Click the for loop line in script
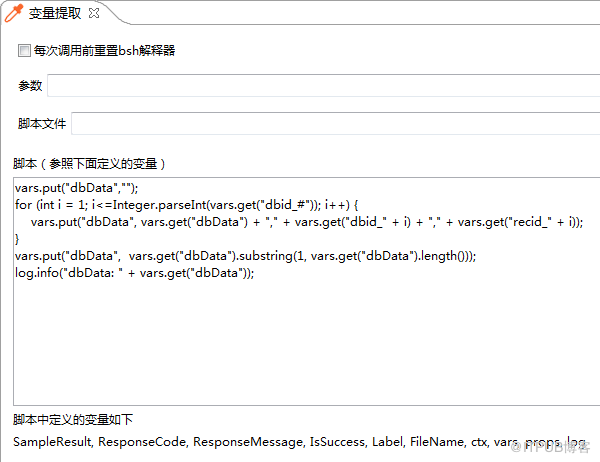This screenshot has width=600, height=462. [x=186, y=205]
